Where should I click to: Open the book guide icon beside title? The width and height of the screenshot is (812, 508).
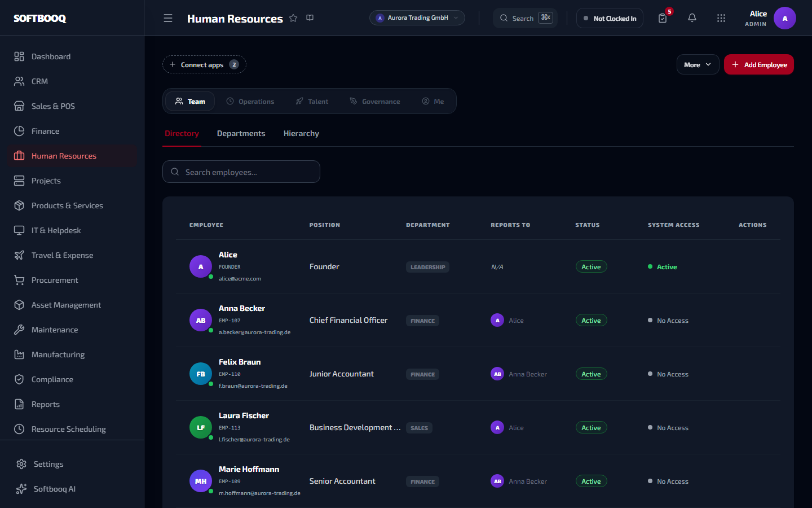pos(310,18)
